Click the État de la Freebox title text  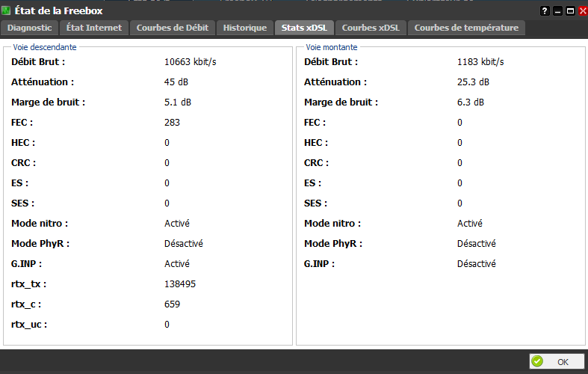coord(58,11)
